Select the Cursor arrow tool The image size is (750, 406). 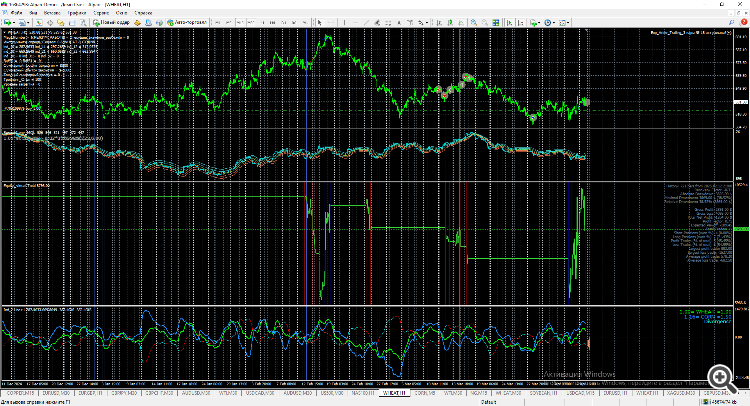(x=320, y=22)
